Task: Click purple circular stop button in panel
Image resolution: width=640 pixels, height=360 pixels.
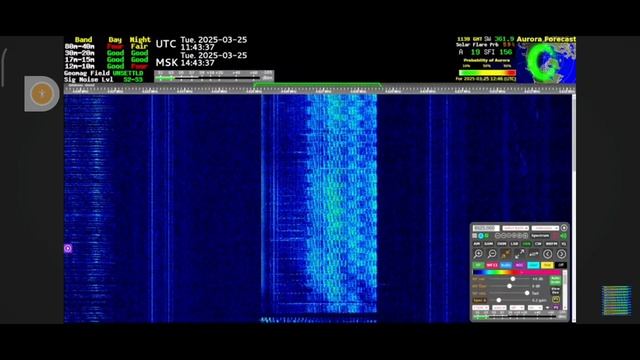Action: point(564,228)
